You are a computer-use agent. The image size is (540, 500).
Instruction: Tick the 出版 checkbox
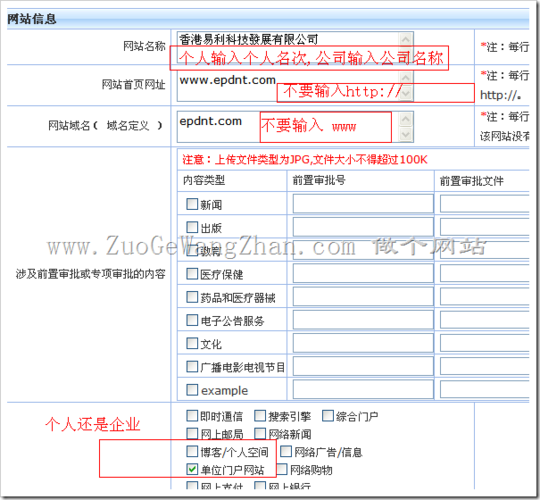coord(192,227)
